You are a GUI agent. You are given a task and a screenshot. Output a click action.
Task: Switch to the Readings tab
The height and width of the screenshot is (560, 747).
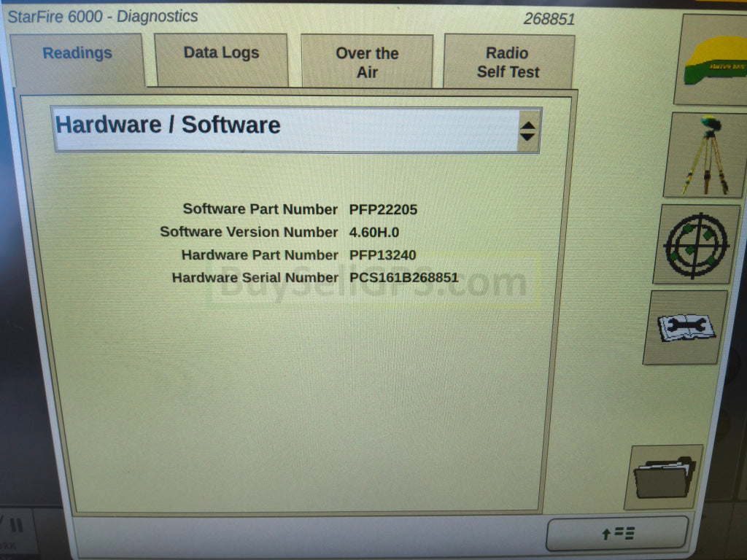tap(77, 53)
